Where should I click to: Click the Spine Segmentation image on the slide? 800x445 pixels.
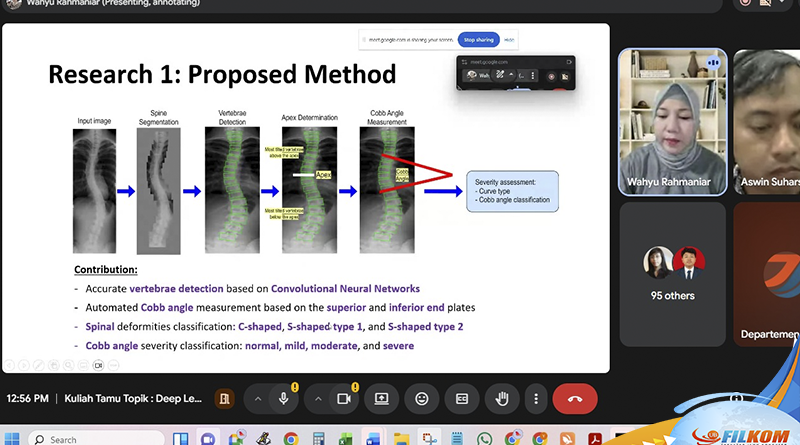(x=159, y=191)
